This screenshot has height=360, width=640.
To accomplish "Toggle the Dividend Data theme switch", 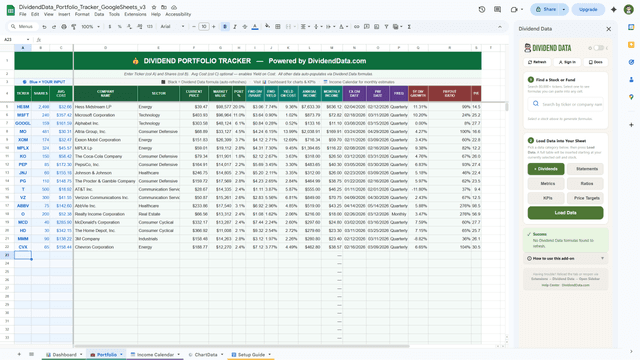I will click(598, 48).
